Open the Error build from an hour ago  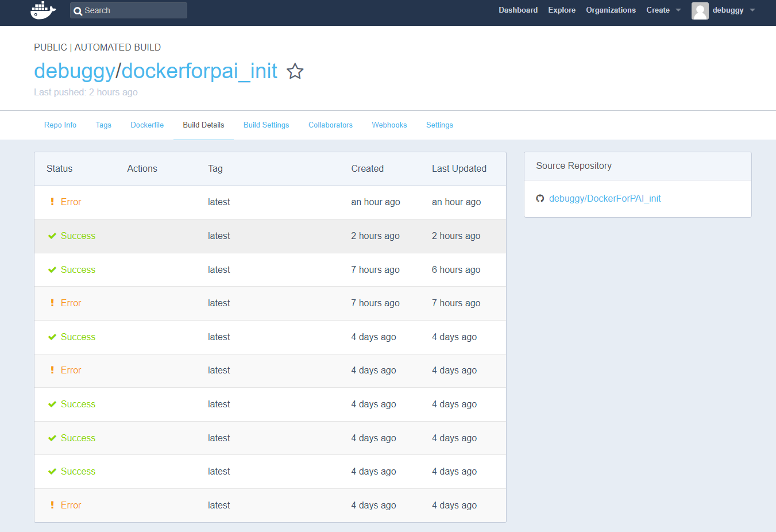point(71,202)
